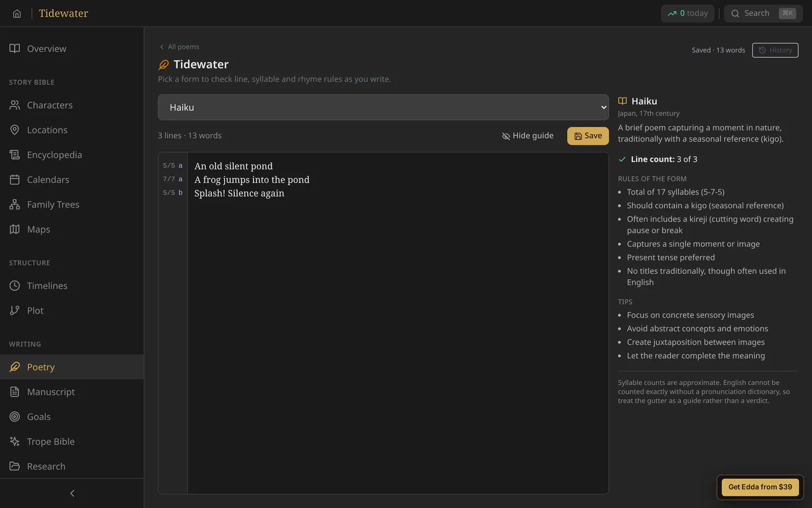Click the Line count checkmark icon
This screenshot has height=508, width=812.
pyautogui.click(x=622, y=160)
